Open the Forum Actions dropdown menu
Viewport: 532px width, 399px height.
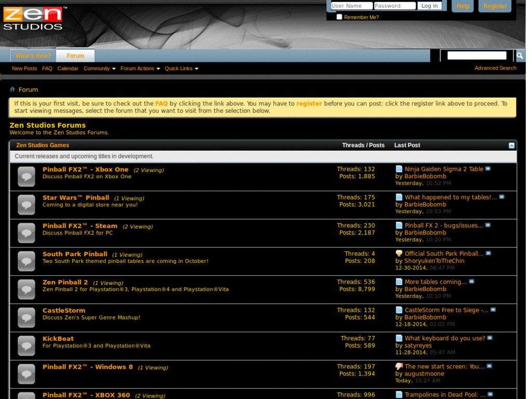(x=140, y=69)
